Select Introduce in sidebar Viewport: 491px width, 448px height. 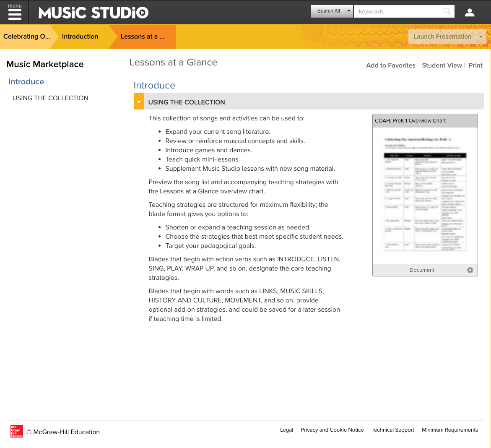26,82
